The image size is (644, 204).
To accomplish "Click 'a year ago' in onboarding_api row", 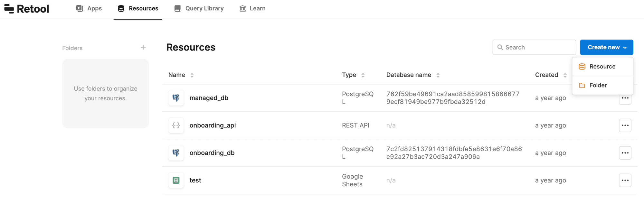I will click(x=551, y=125).
